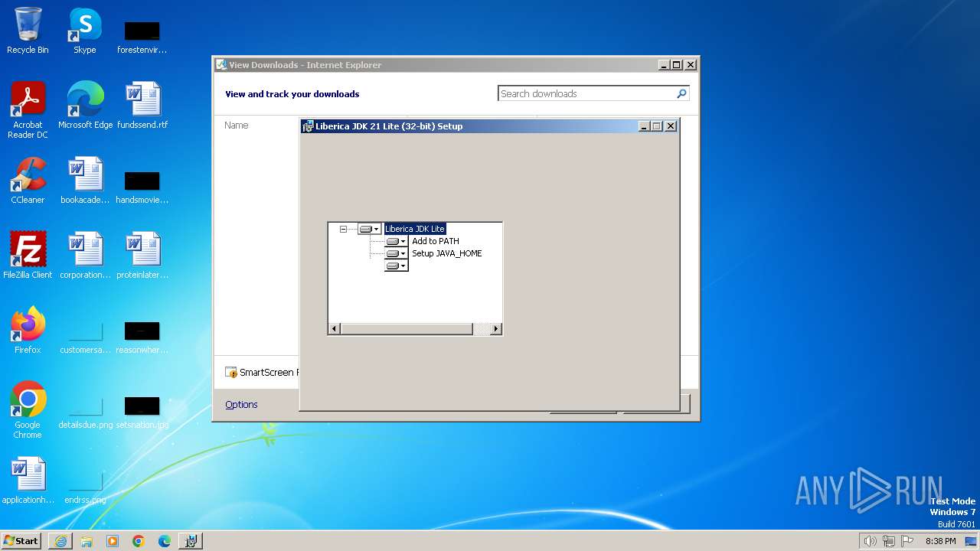Click the Liberica Setup title bar icon

pyautogui.click(x=308, y=126)
